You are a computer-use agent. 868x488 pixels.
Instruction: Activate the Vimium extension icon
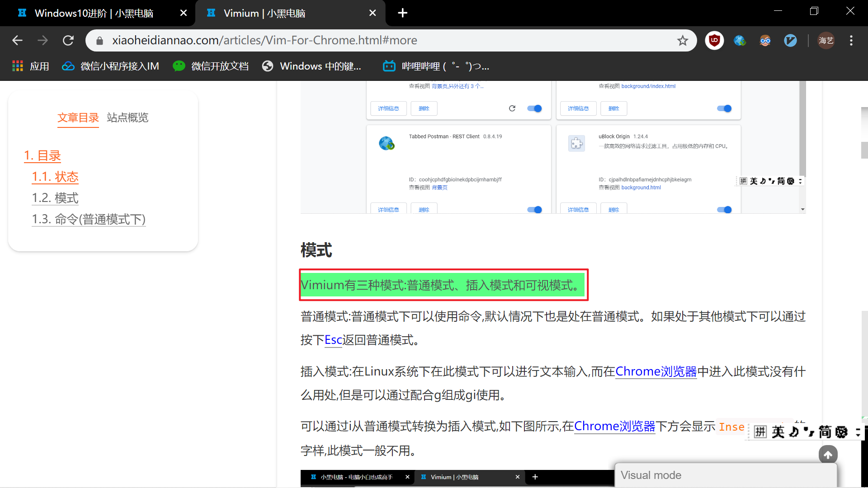click(791, 40)
